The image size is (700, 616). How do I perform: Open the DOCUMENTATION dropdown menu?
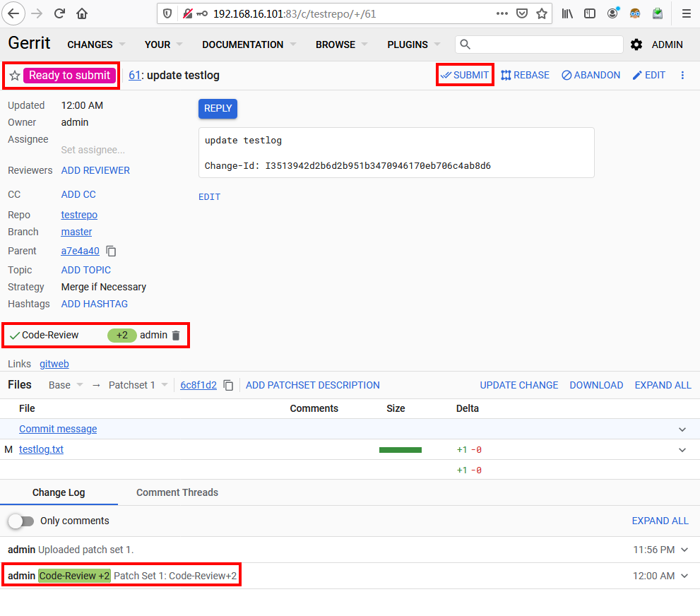coord(249,45)
